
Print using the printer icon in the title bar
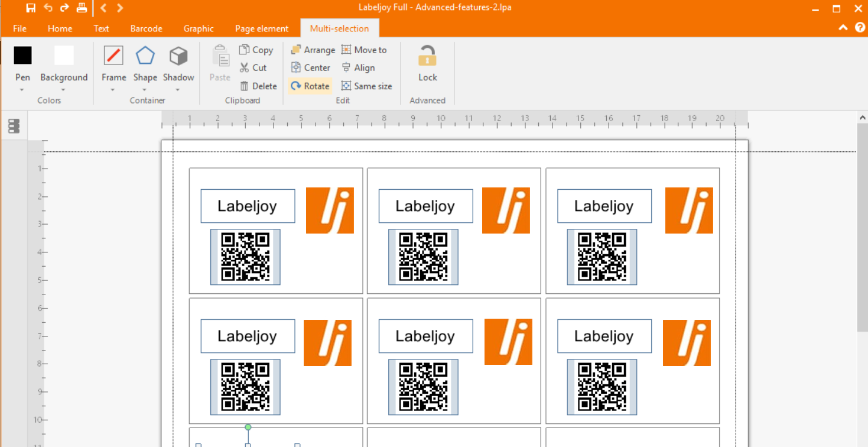click(82, 8)
